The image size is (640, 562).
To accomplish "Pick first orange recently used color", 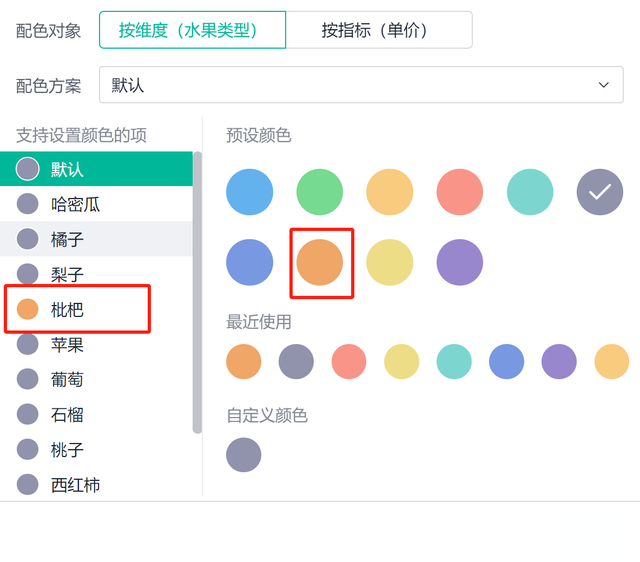I will (244, 361).
